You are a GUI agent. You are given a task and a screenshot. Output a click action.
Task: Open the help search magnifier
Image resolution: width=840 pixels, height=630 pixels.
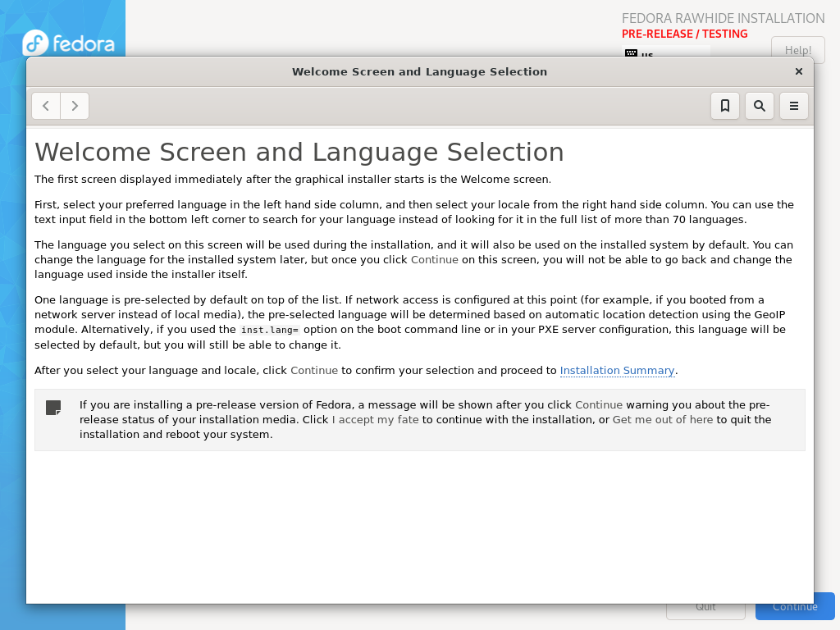tap(759, 106)
